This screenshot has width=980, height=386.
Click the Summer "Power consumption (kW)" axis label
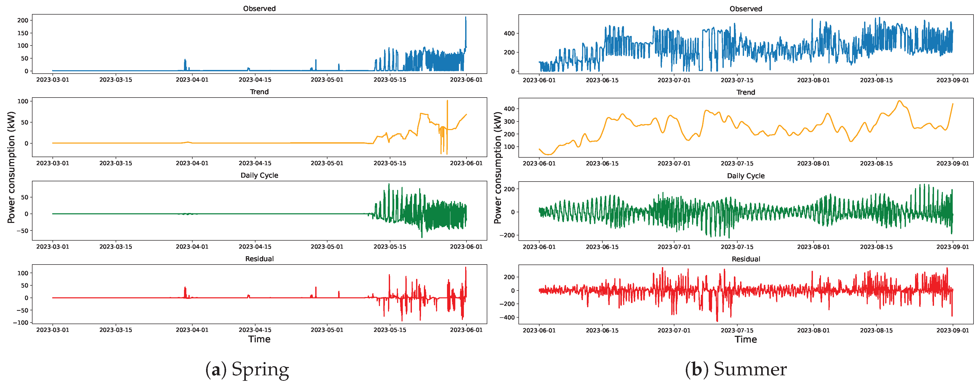click(x=498, y=168)
